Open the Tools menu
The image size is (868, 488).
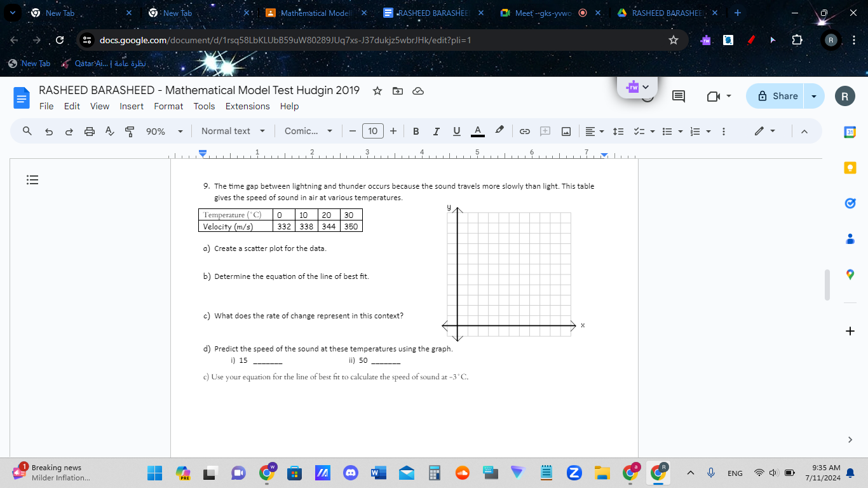pos(205,106)
